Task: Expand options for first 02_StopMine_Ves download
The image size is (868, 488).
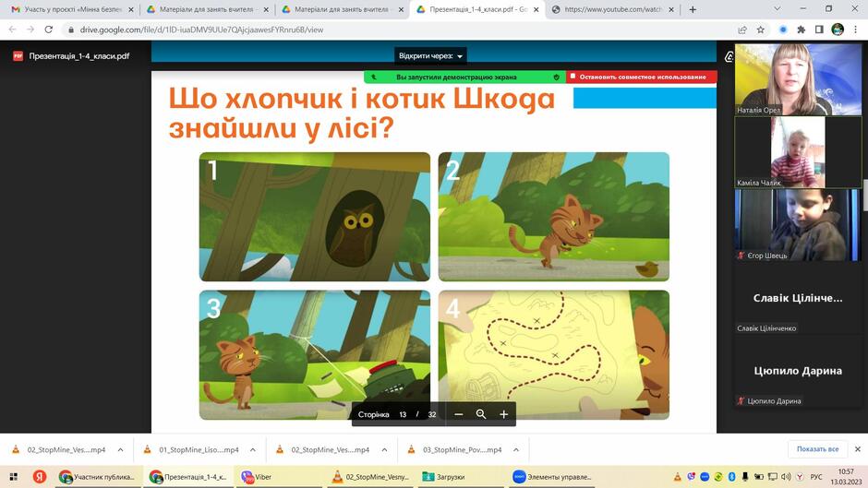Action: 120,450
